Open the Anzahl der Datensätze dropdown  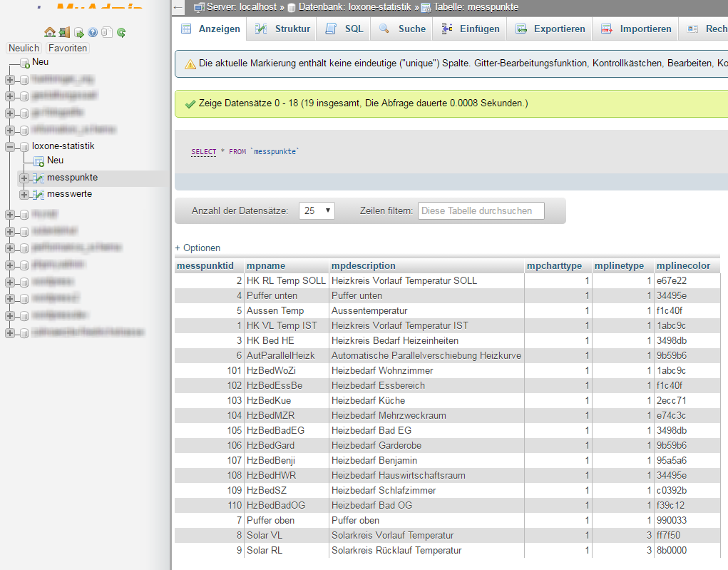(317, 211)
